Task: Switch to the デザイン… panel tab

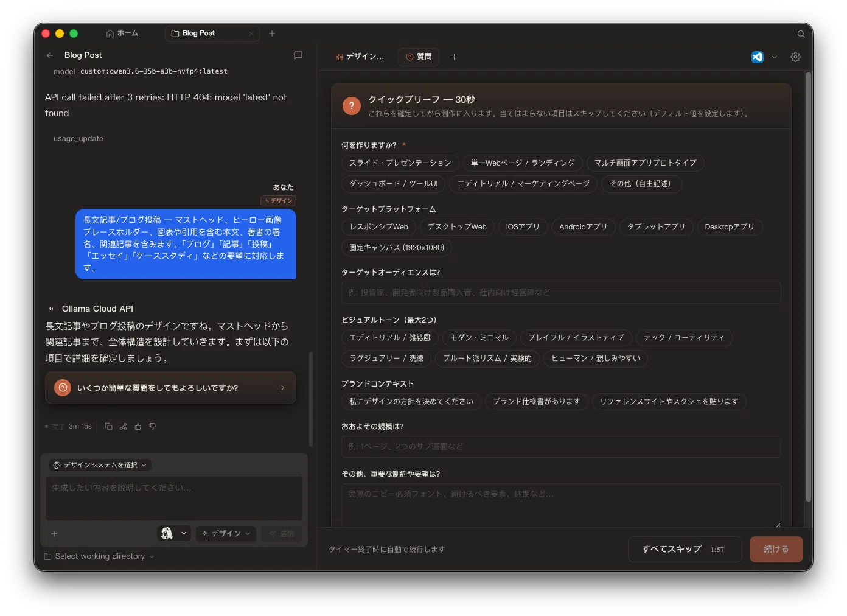Action: click(360, 57)
